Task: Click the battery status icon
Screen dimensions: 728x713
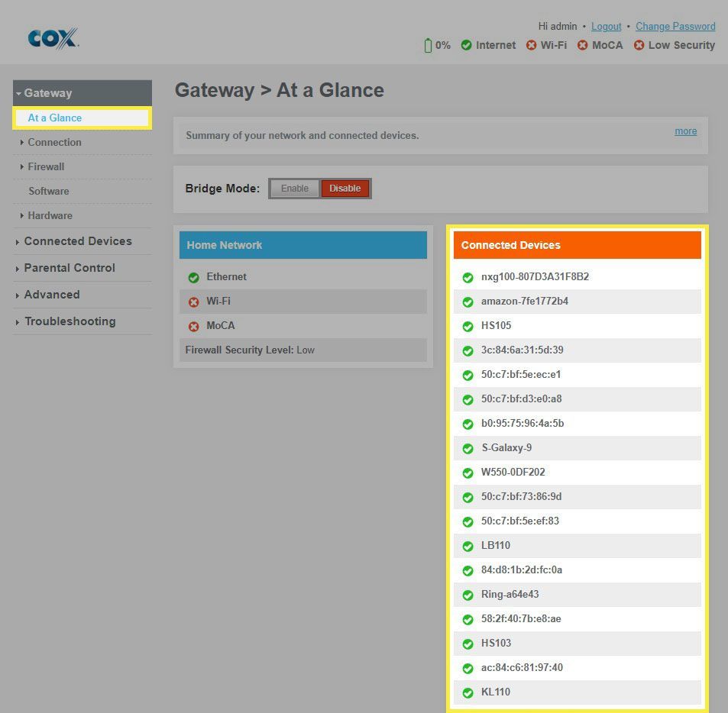Action: 428,46
